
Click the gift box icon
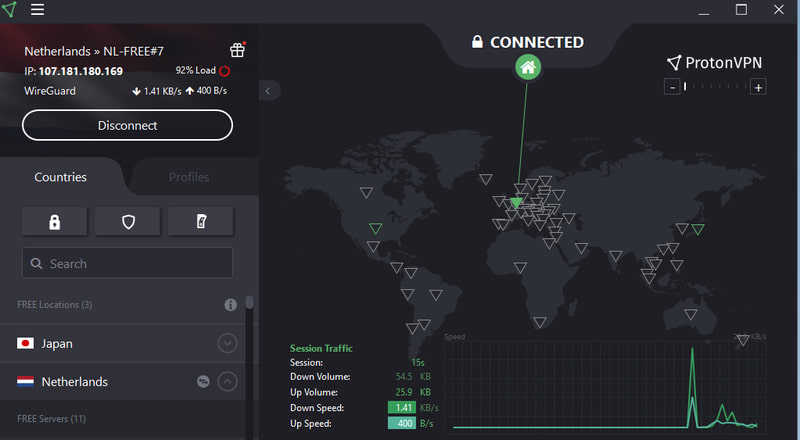tap(238, 50)
